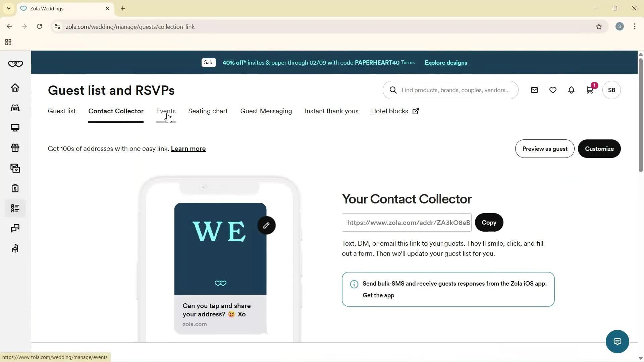Switch to the Guest list tab
The width and height of the screenshot is (644, 362).
62,111
